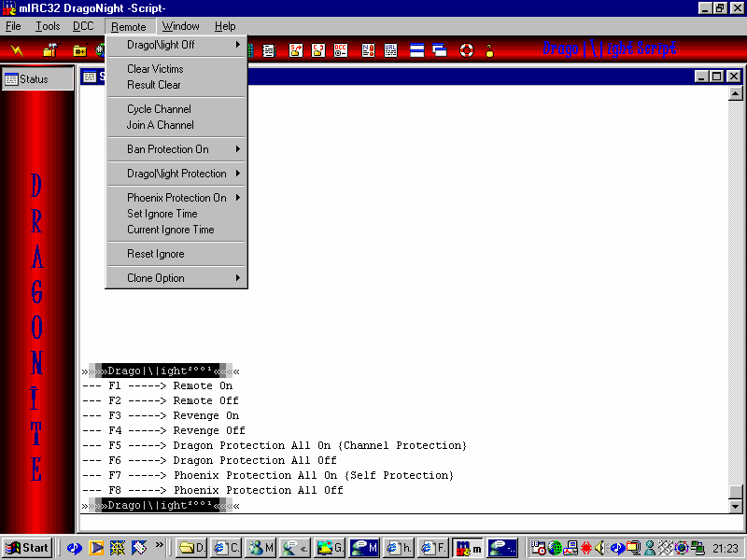Click the Status switchbar button
Image resolution: width=747 pixels, height=560 pixels.
[x=37, y=78]
